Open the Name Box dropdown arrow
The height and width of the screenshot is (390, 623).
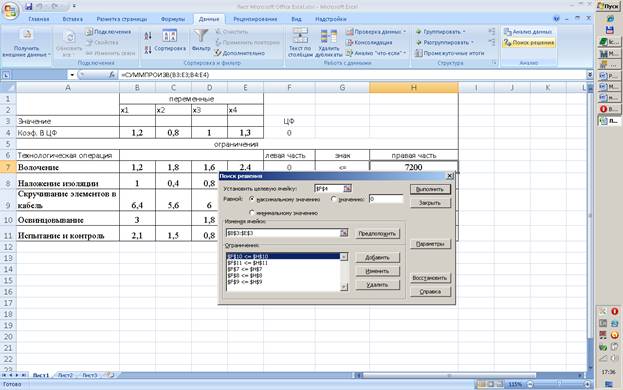[x=72, y=75]
